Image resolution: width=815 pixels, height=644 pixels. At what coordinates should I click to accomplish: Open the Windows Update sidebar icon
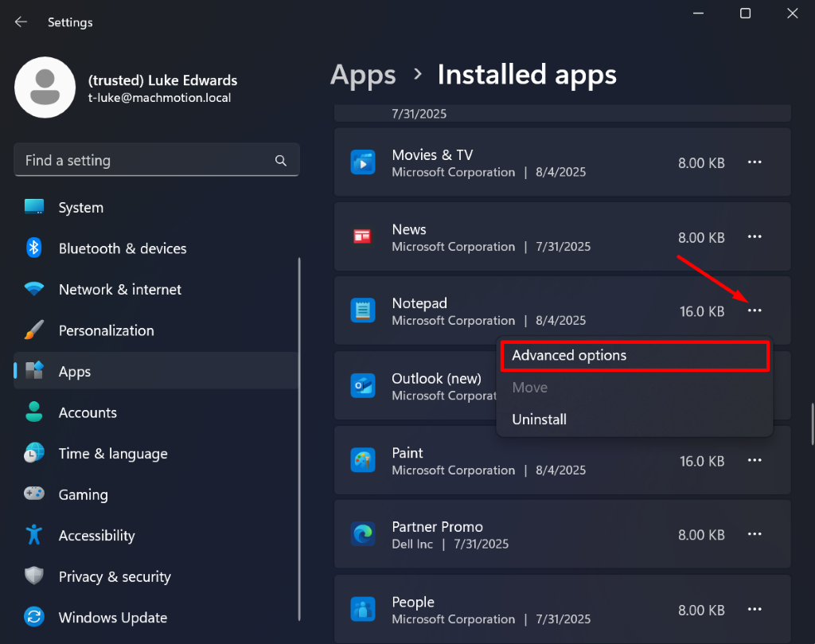pos(33,617)
